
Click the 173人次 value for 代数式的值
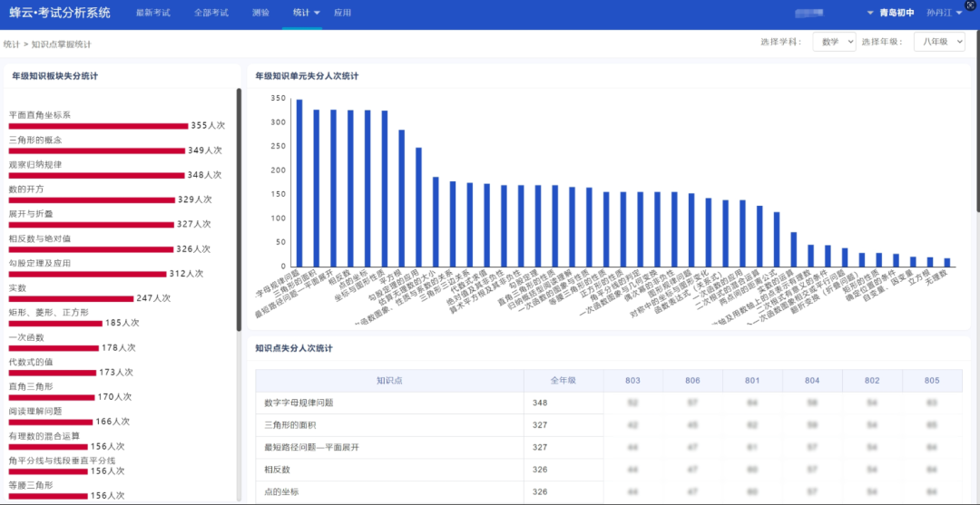(116, 372)
